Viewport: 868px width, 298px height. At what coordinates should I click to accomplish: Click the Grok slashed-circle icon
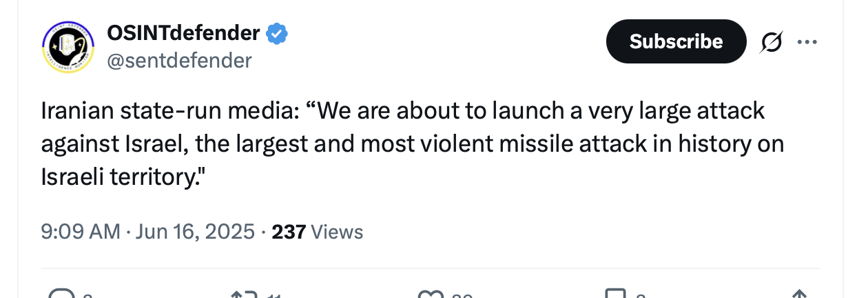[772, 42]
